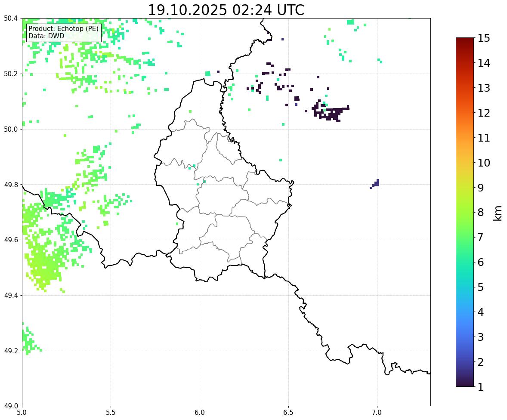The height and width of the screenshot is (420, 507).
Task: Click the colorbar label '3'
Action: click(480, 337)
